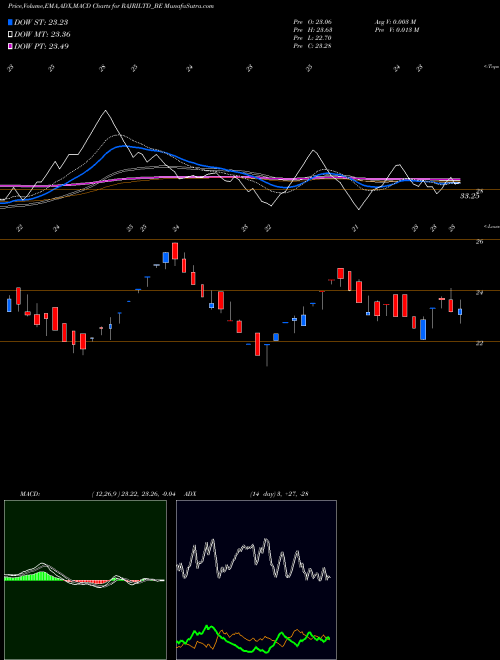Click the magenta DOW PT legend swatch
The width and height of the screenshot is (500, 660).
pyautogui.click(x=10, y=46)
